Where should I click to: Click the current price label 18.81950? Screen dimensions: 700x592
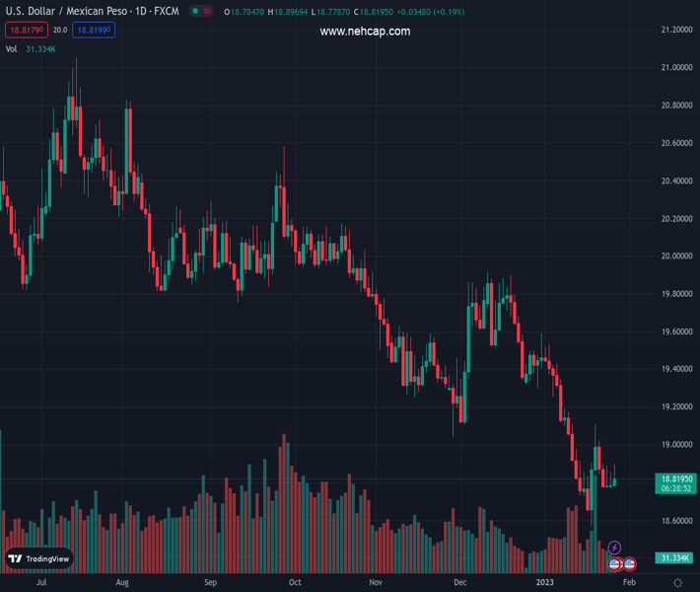(674, 478)
